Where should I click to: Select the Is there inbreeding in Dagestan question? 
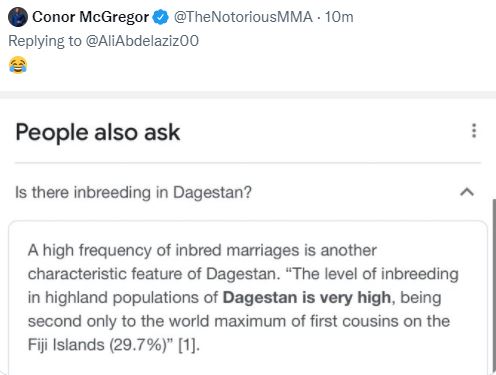133,192
